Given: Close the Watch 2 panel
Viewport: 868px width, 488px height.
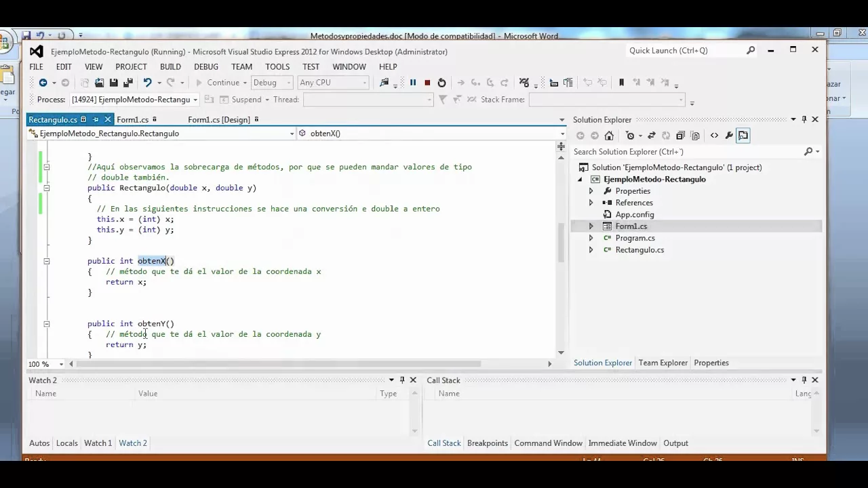Looking at the screenshot, I should tap(413, 380).
